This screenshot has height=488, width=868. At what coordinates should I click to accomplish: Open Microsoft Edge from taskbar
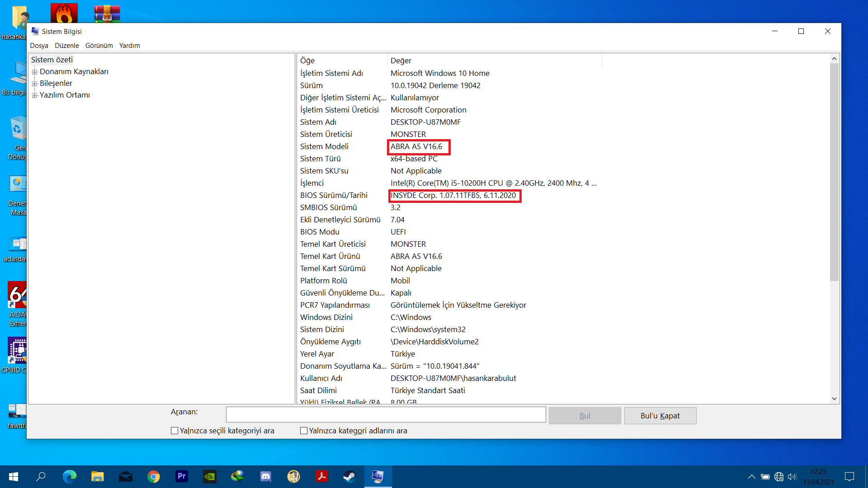coord(70,476)
